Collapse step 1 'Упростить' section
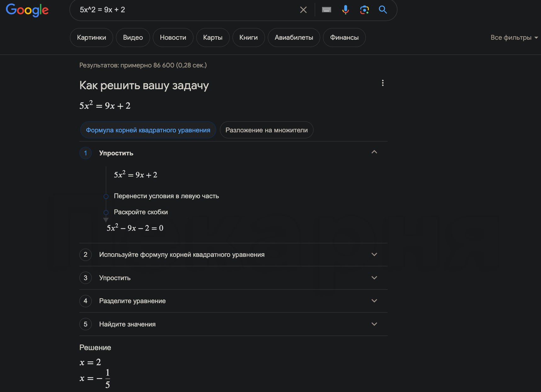This screenshot has height=392, width=541. point(374,152)
